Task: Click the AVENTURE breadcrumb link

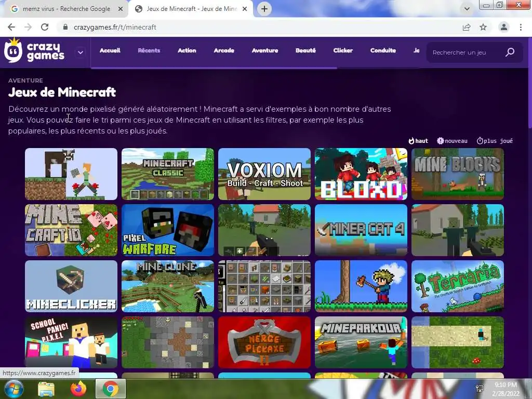Action: [x=25, y=81]
